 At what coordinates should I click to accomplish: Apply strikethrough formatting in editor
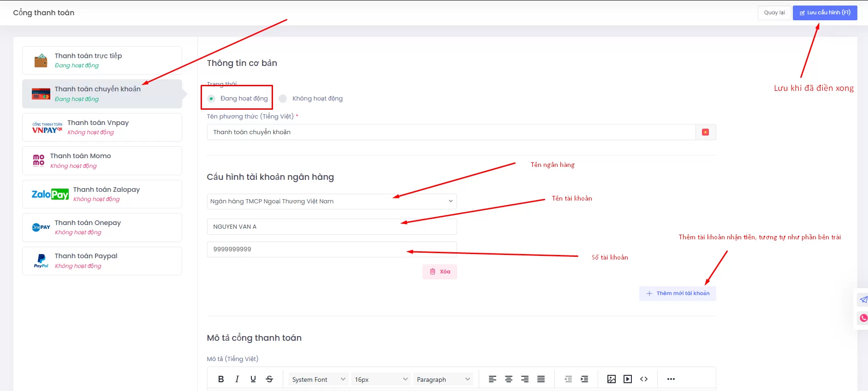pyautogui.click(x=269, y=379)
